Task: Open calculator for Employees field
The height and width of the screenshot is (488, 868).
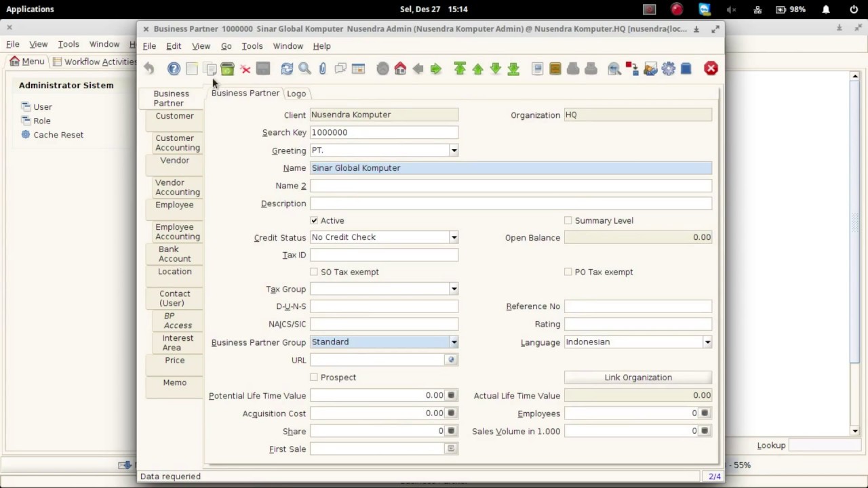Action: click(x=705, y=413)
